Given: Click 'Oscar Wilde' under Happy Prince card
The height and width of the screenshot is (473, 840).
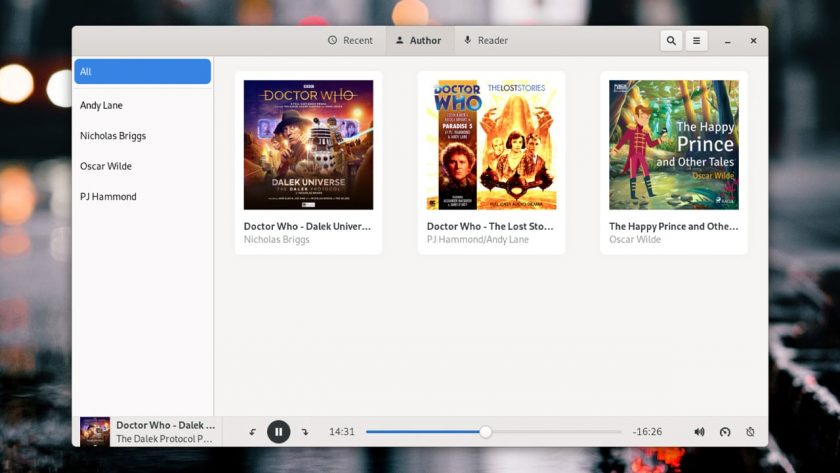Looking at the screenshot, I should point(635,239).
